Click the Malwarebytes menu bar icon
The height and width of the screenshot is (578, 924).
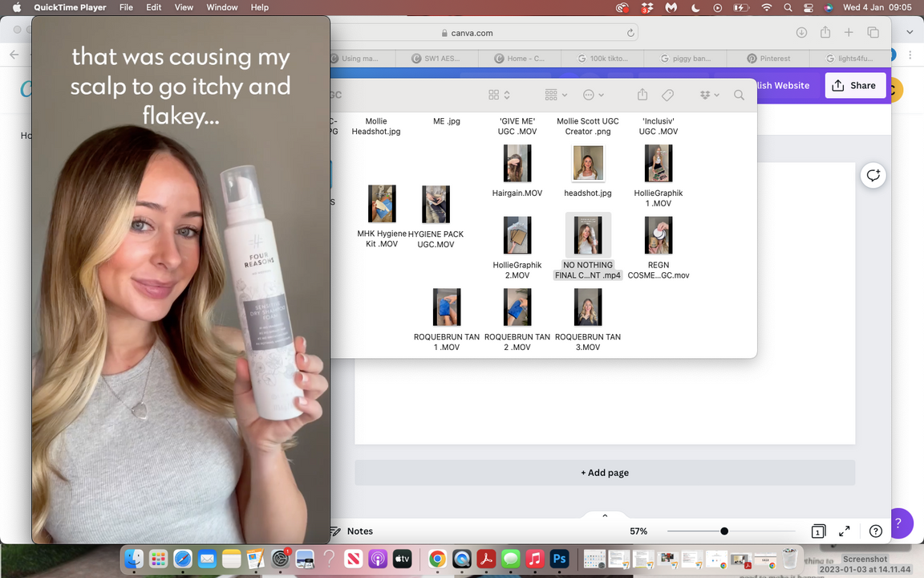tap(671, 8)
